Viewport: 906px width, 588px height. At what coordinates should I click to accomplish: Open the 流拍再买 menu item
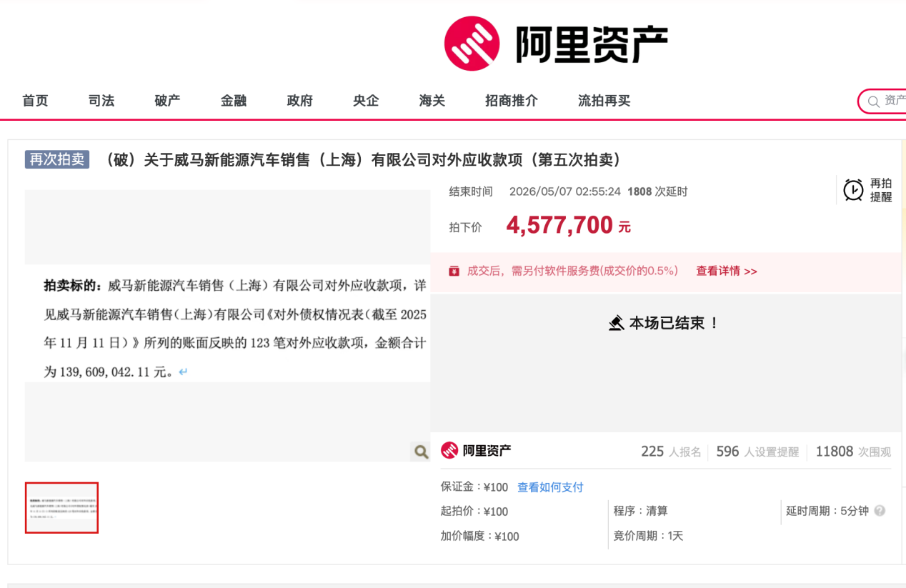pos(604,101)
